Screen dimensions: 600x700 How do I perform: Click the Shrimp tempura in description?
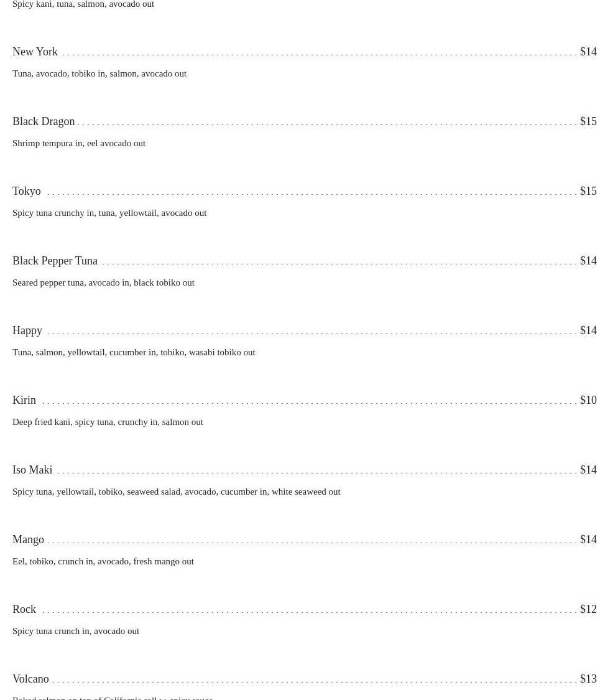[x=79, y=143]
